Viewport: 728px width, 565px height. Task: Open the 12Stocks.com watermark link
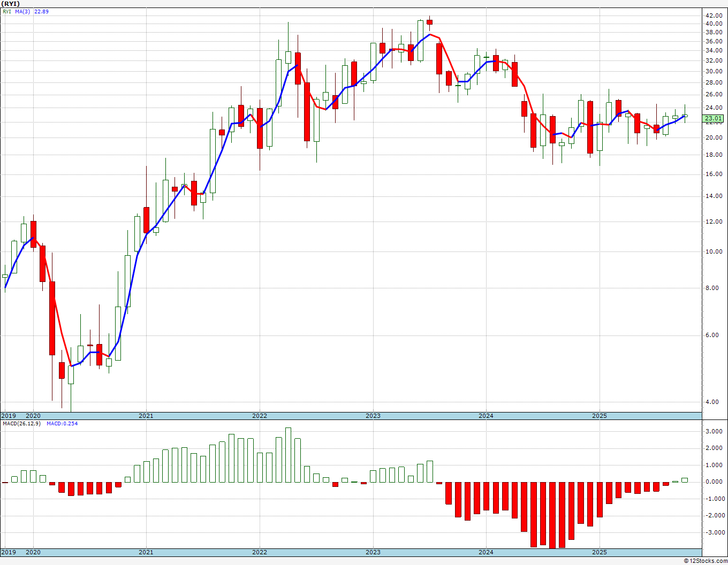click(x=706, y=561)
